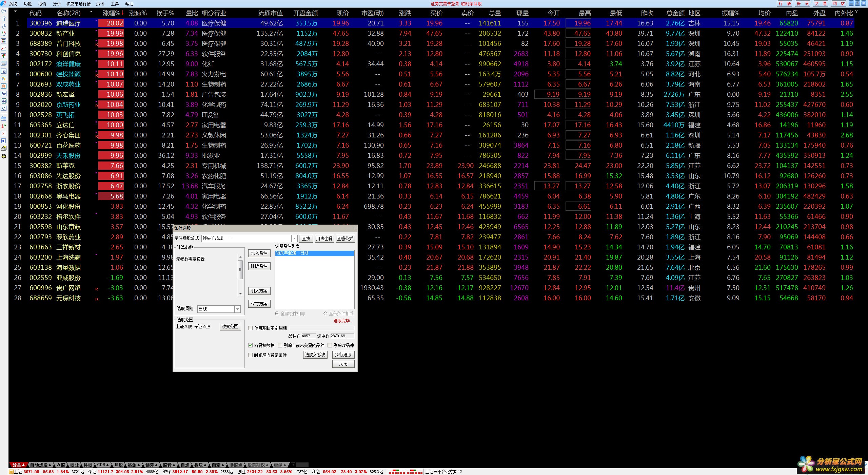Image resolution: width=868 pixels, height=475 pixels.
Task: Click the circle square icon in sidebar
Action: 4,108
